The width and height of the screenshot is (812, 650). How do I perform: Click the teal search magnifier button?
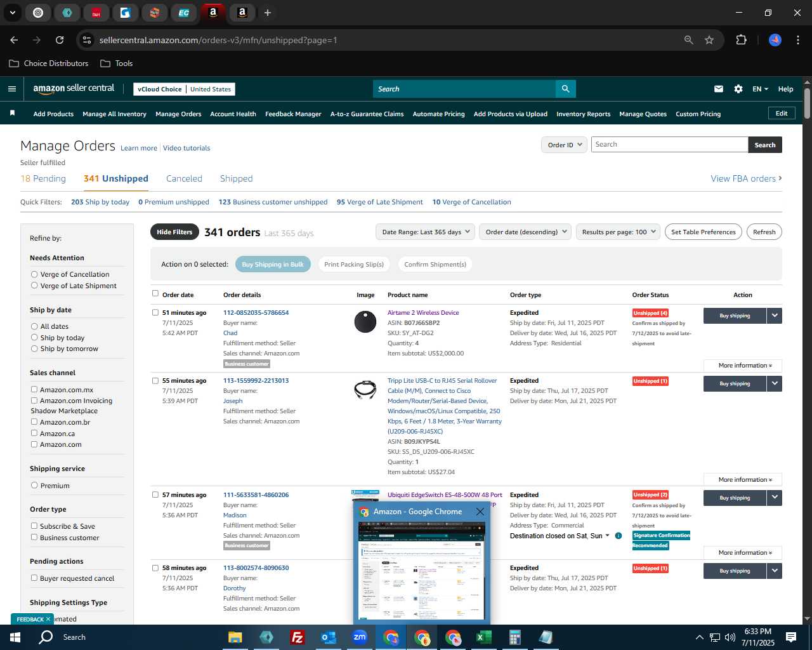[x=565, y=89]
